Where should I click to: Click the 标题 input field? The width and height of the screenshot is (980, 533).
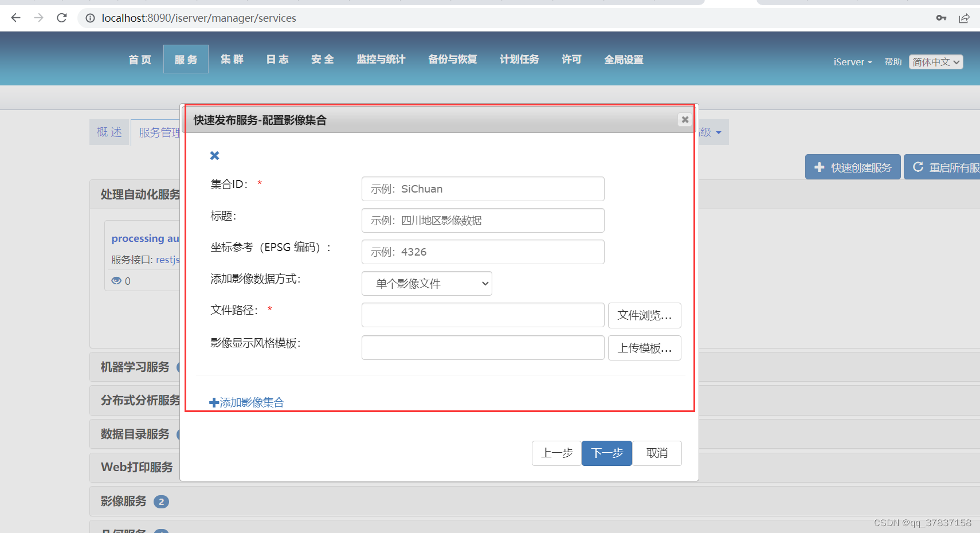point(483,220)
